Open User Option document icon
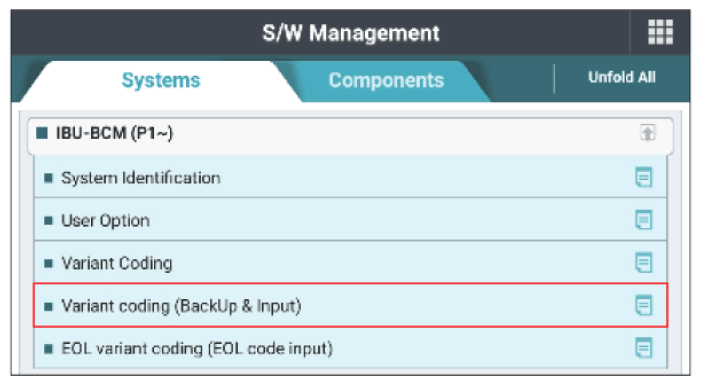Image resolution: width=701 pixels, height=385 pixels. pyautogui.click(x=643, y=220)
